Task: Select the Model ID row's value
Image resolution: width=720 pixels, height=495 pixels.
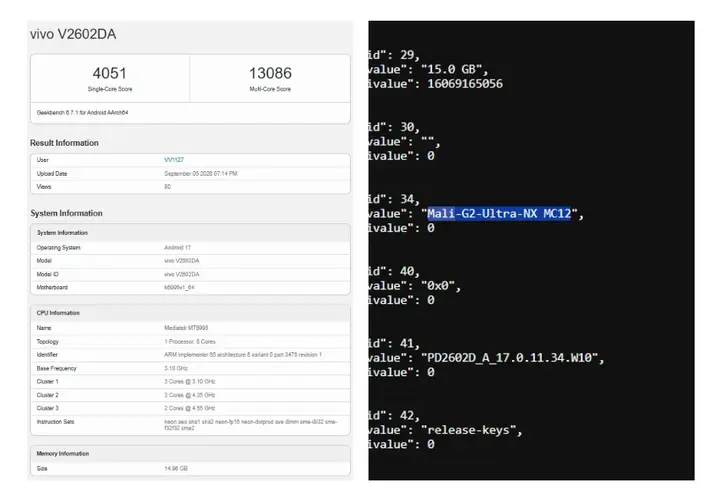Action: pos(182,274)
